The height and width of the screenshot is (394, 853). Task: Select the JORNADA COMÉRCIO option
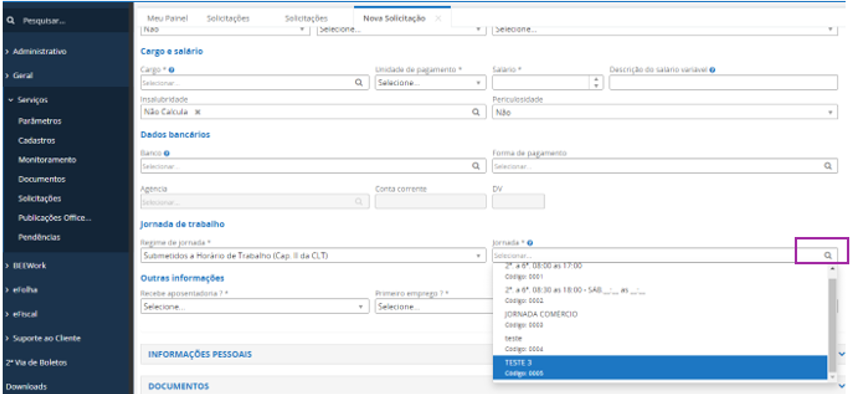point(660,319)
